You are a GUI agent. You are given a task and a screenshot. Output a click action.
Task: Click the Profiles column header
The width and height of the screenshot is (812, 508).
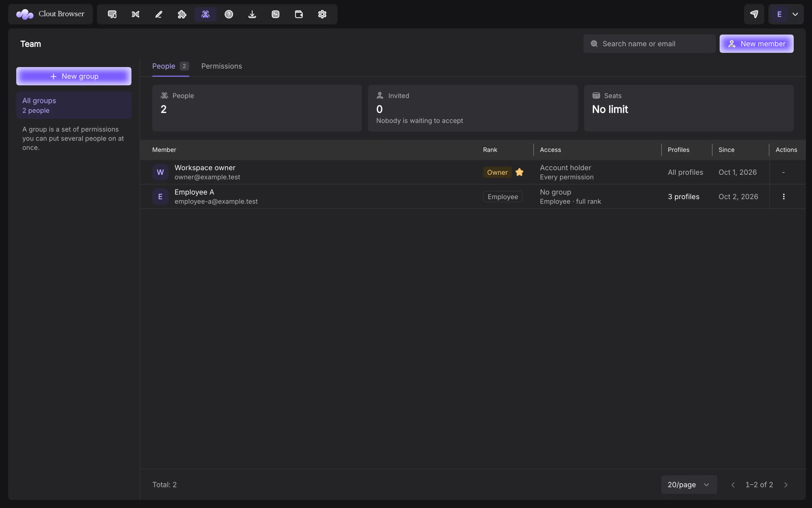coord(678,150)
